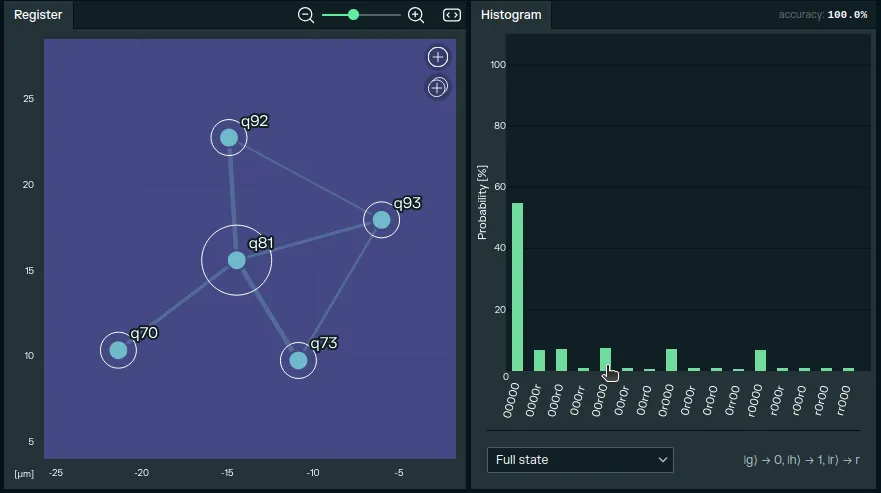Switch to the Register tab
Screen dimensions: 881x493
[x=38, y=15]
